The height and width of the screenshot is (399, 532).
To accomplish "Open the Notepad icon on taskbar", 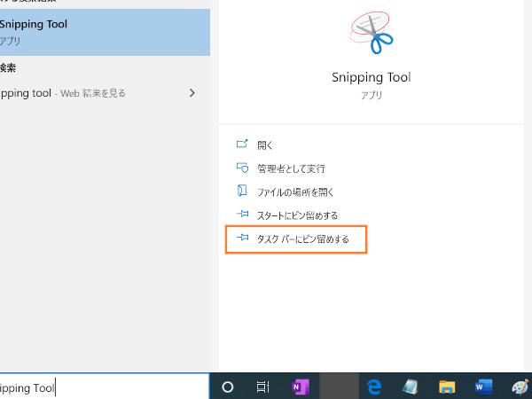I will coord(411,387).
